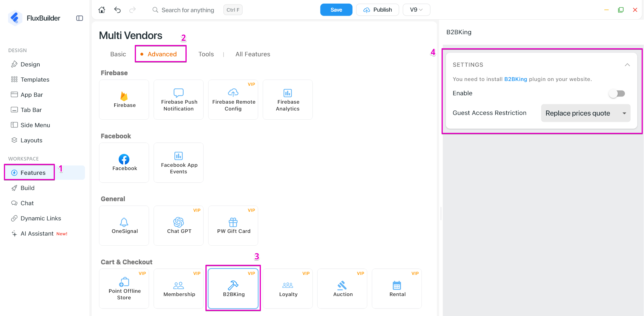This screenshot has height=316, width=644.
Task: Collapse the sidebar with panel toggle icon
Action: click(x=80, y=18)
